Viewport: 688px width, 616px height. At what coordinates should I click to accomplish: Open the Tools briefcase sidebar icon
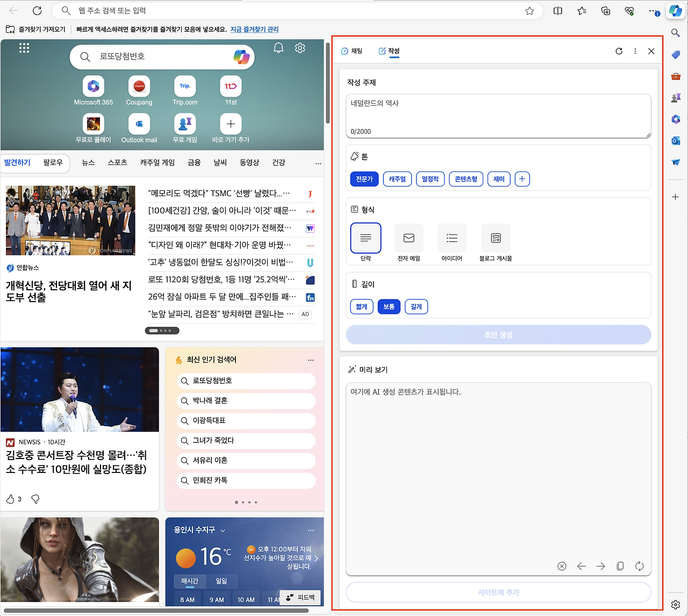click(676, 76)
